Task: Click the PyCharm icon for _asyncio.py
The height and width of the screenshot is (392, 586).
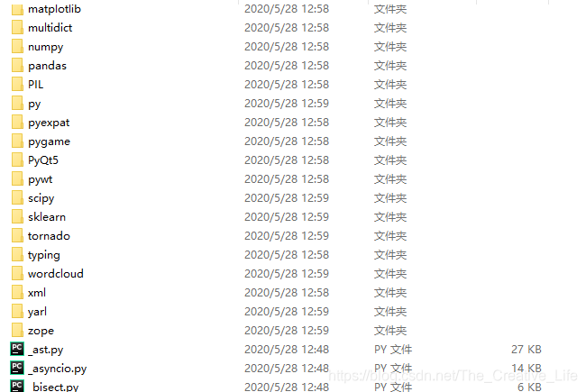Action: [x=17, y=368]
